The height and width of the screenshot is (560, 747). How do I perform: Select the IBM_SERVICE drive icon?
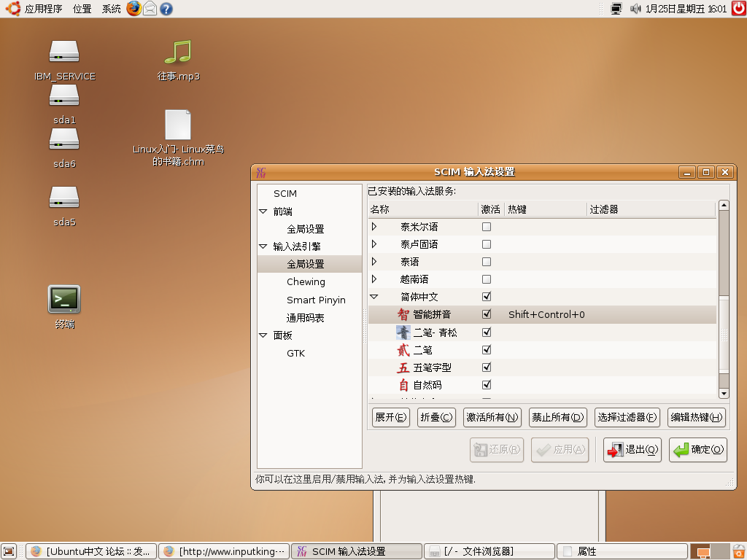[x=64, y=52]
